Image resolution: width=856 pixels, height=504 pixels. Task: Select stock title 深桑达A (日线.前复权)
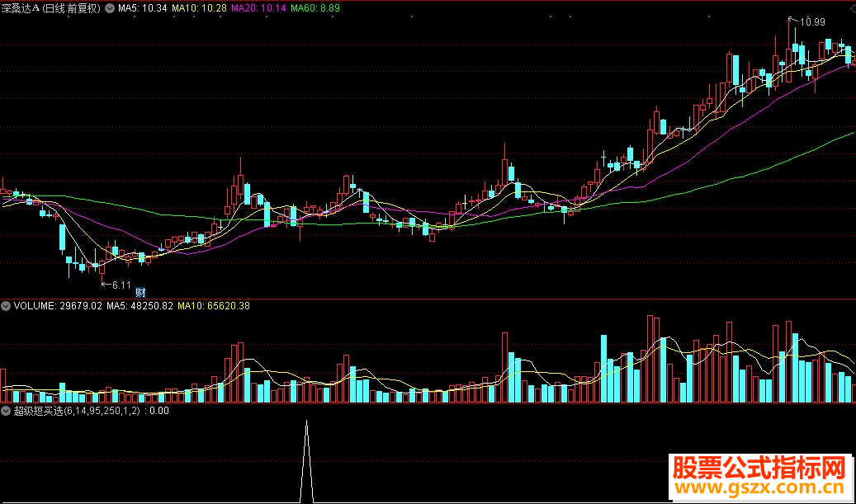51,9
